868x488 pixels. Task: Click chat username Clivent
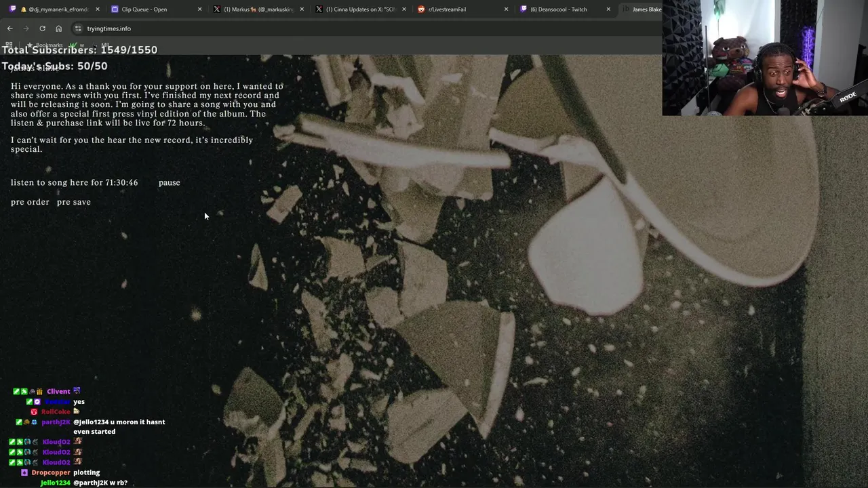pos(58,391)
